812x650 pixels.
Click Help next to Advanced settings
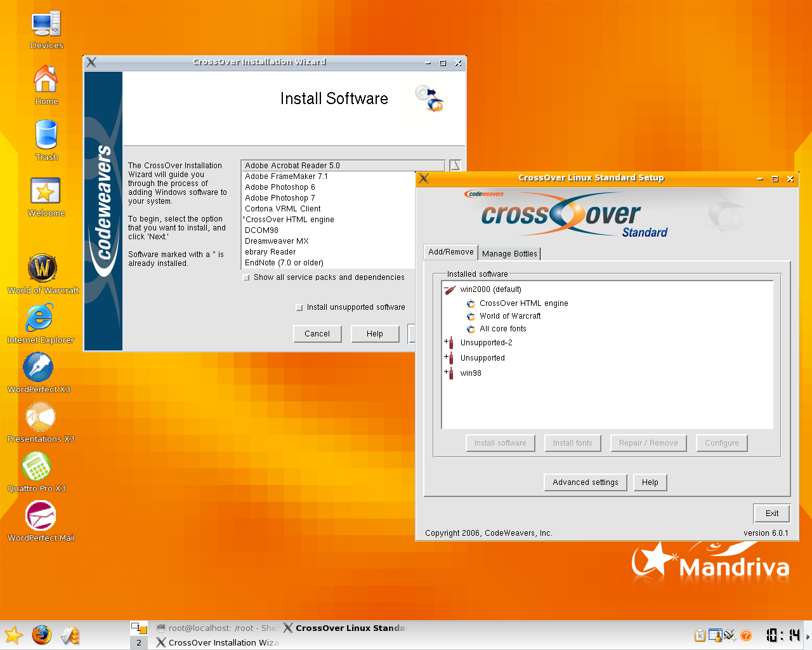[x=650, y=482]
